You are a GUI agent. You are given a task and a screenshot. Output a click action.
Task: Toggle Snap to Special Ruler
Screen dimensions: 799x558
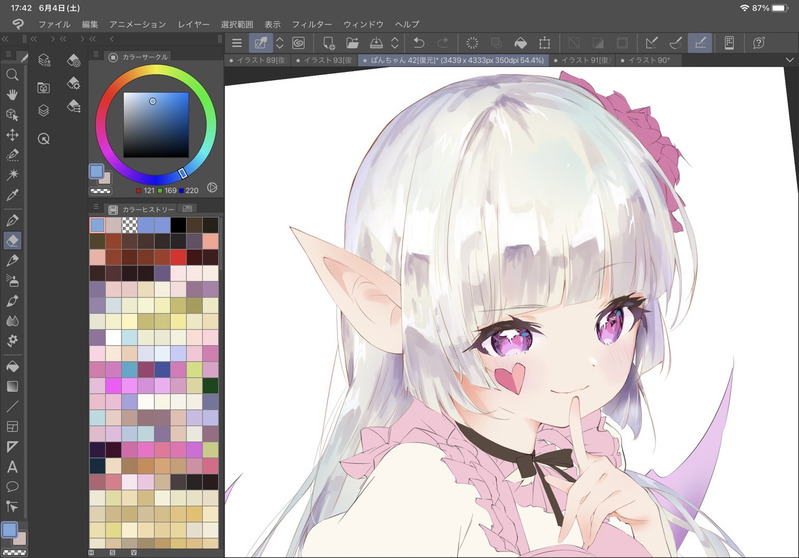pos(676,43)
